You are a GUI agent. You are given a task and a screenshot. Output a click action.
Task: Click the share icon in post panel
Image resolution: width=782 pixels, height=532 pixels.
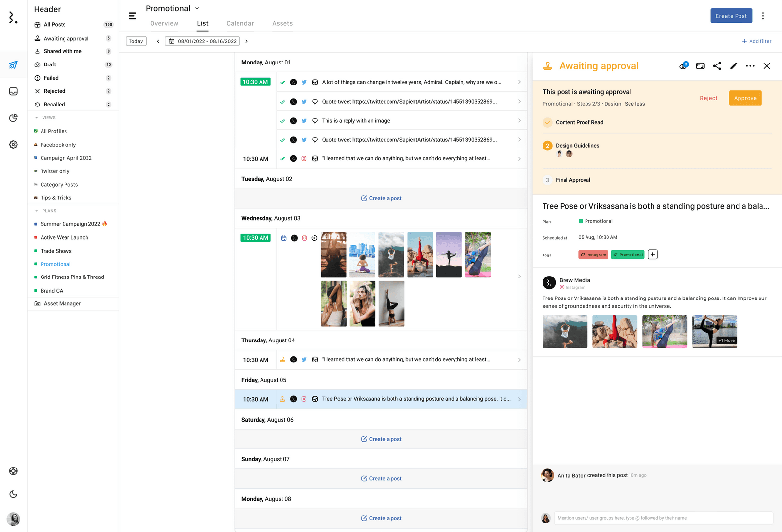(x=717, y=66)
